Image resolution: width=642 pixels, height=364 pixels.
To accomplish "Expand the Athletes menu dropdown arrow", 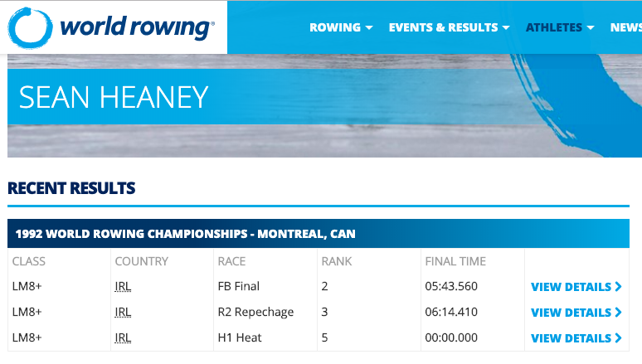I will pyautogui.click(x=591, y=28).
